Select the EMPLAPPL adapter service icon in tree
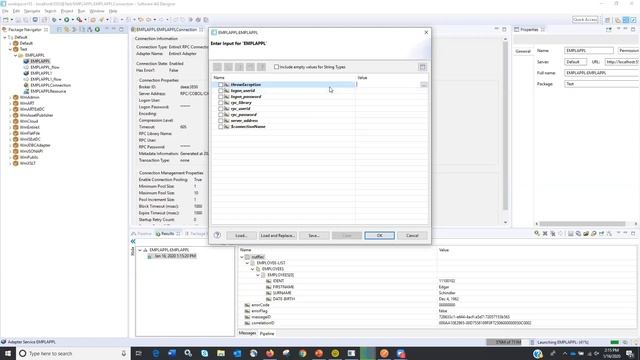Image resolution: width=640 pixels, height=360 pixels. tap(26, 61)
